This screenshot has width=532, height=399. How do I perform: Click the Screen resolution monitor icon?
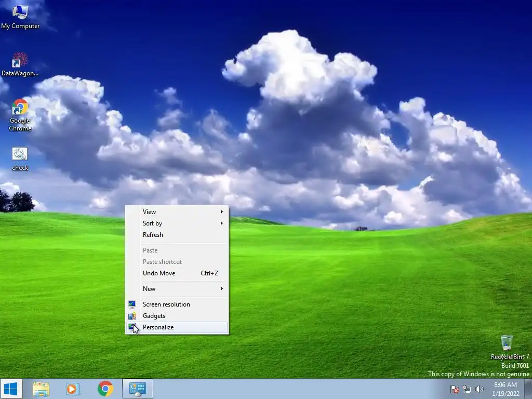pyautogui.click(x=132, y=304)
